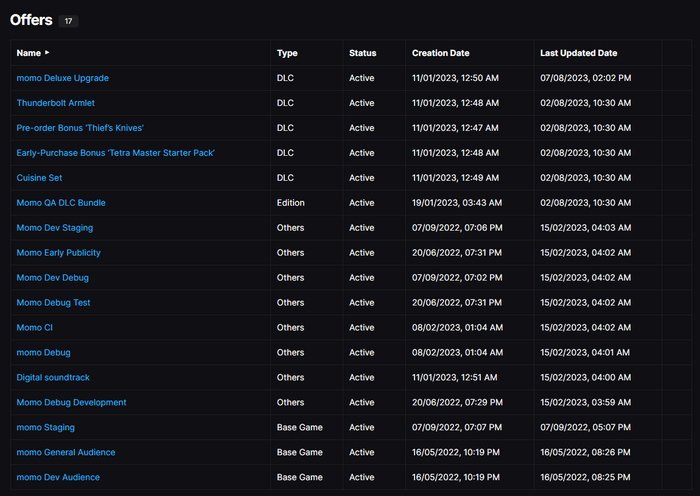Viewport: 700px width, 496px height.
Task: Select the 'Momo CI' offer link
Action: [34, 328]
